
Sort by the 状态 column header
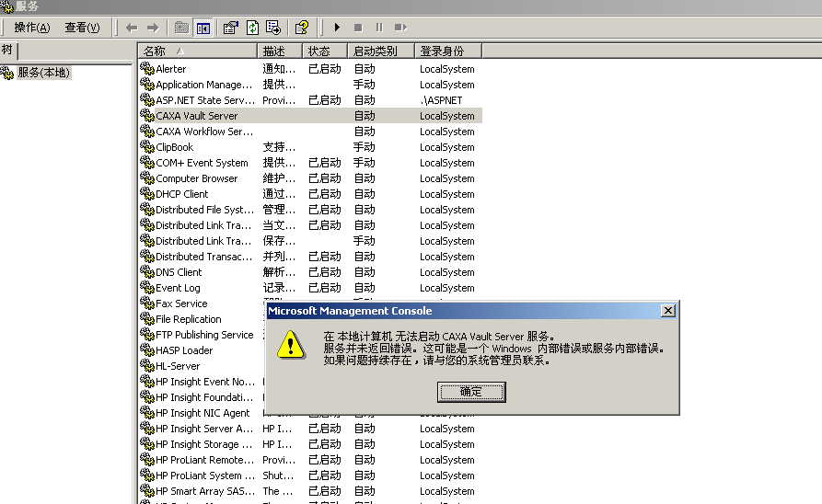point(325,51)
